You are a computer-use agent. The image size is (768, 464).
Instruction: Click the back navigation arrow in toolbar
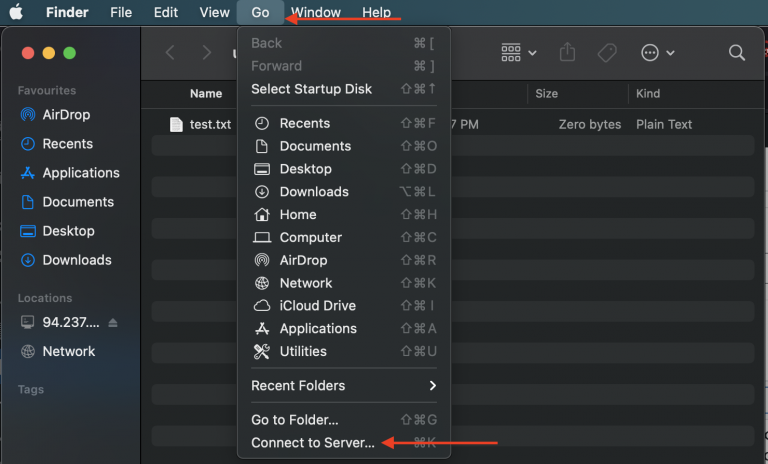coord(170,53)
